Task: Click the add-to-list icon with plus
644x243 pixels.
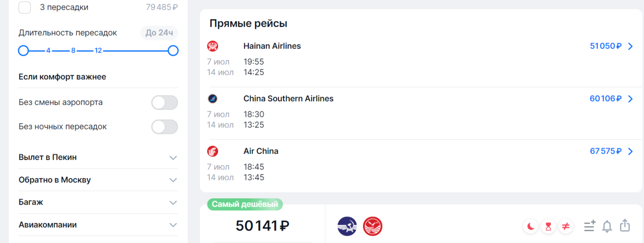Action: pyautogui.click(x=589, y=226)
